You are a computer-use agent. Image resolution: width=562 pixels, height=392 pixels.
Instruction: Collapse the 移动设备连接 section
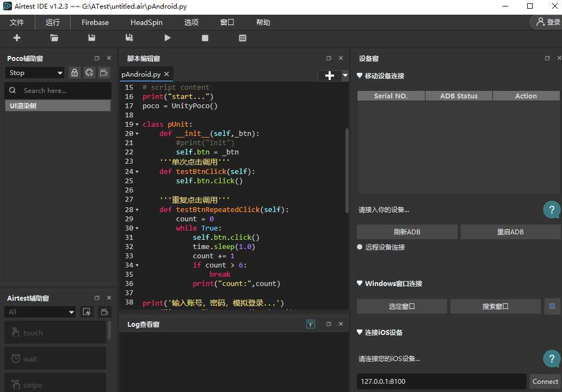[x=360, y=76]
